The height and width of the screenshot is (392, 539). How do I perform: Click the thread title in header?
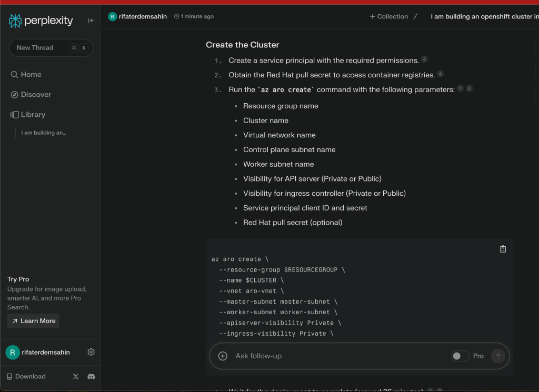pyautogui.click(x=485, y=16)
